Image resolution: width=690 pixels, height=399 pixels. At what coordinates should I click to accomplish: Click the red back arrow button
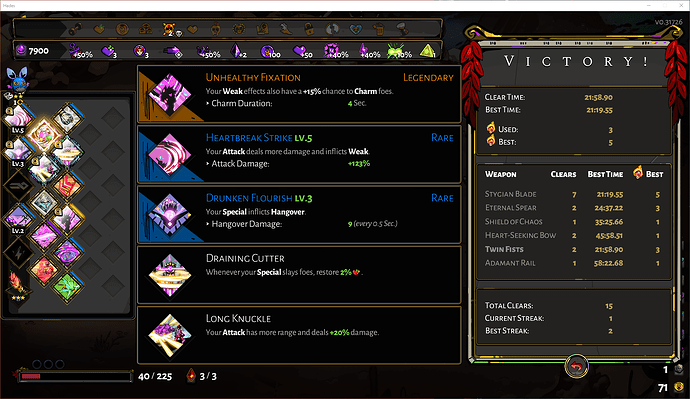click(x=576, y=366)
